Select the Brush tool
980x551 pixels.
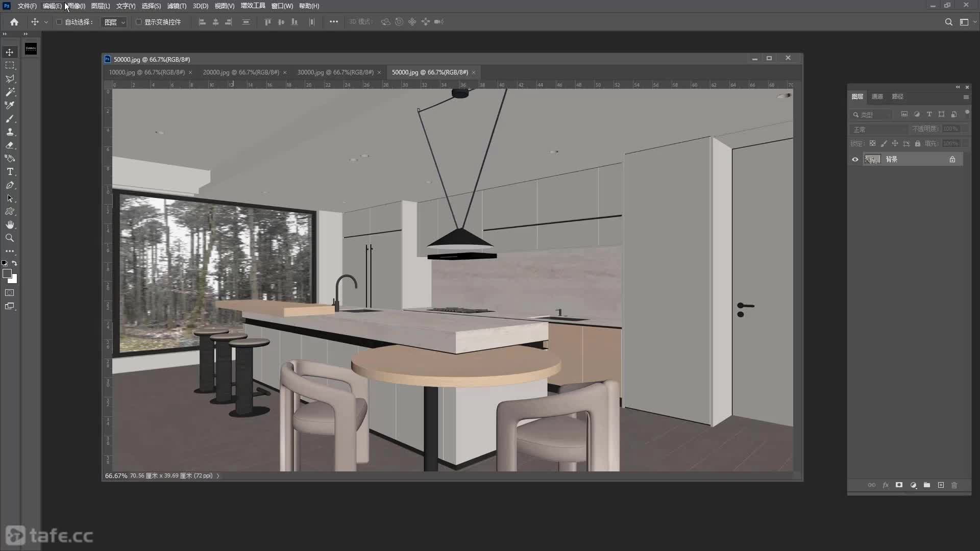[10, 119]
